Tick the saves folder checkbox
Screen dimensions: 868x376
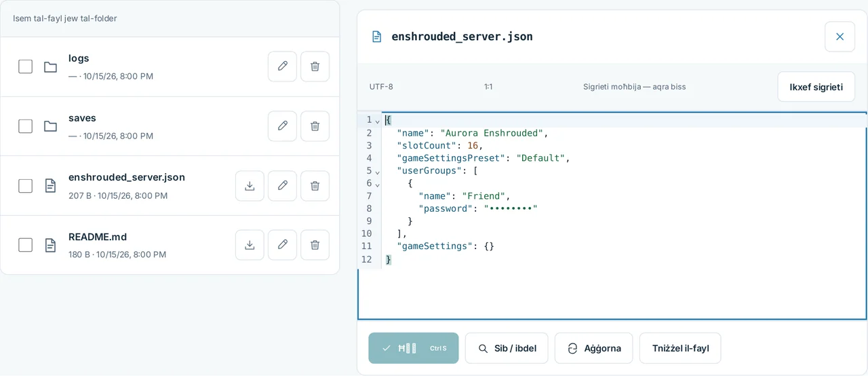(25, 126)
